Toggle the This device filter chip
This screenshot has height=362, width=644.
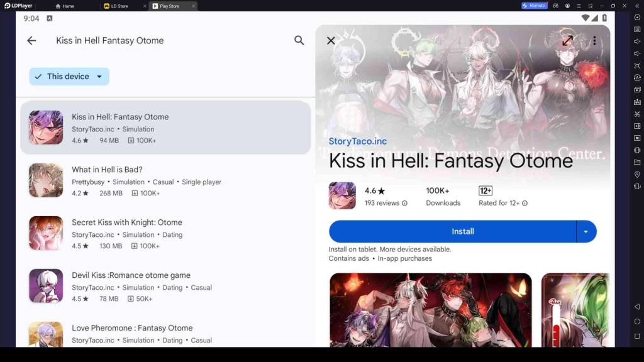click(x=69, y=77)
